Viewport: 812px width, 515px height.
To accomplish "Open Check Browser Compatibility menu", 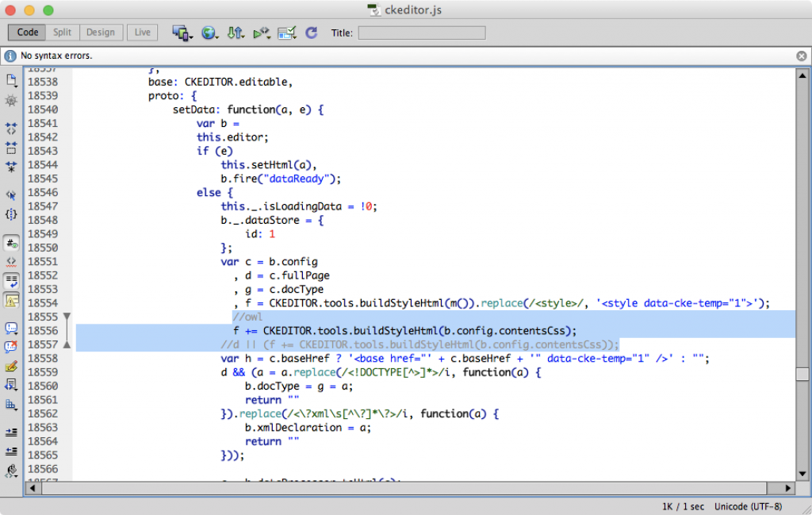I will click(x=287, y=33).
